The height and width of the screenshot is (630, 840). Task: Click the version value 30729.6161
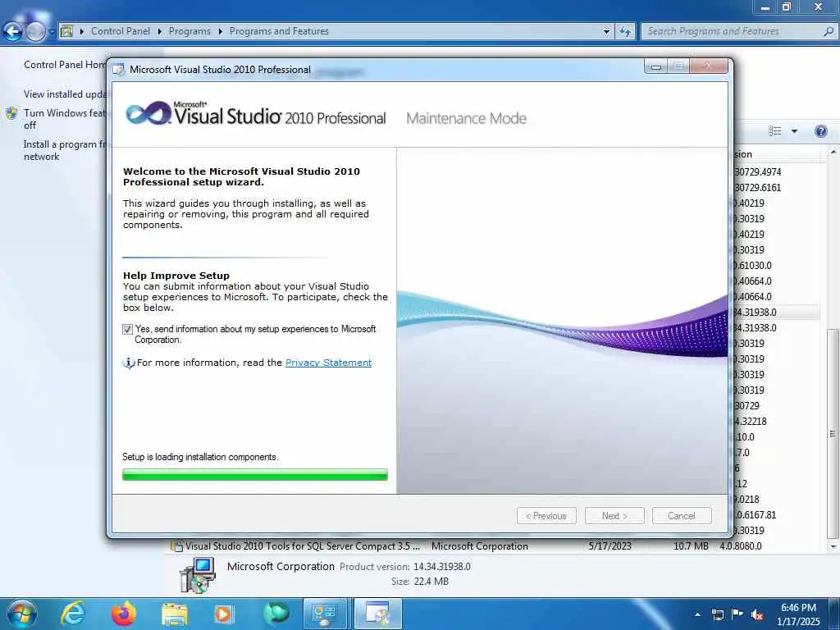tap(757, 188)
